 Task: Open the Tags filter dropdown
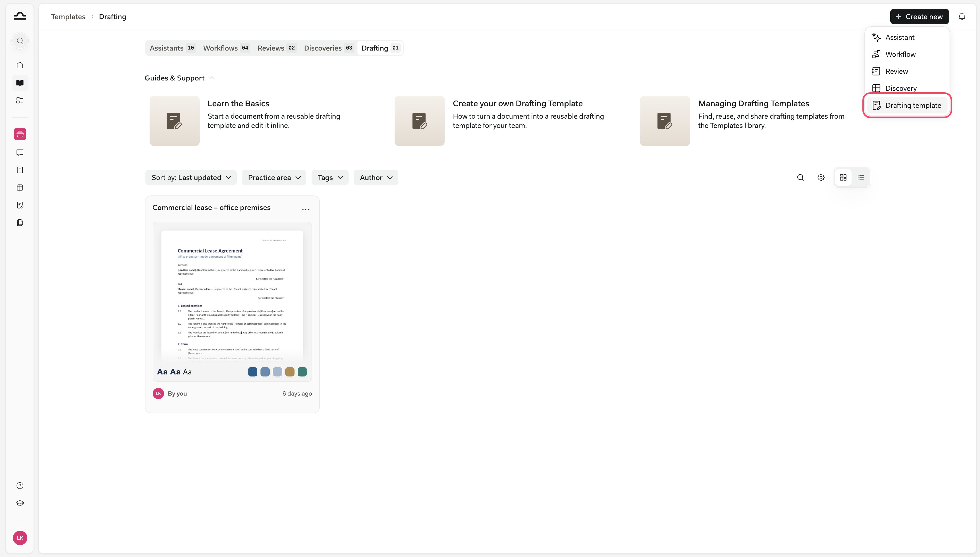pyautogui.click(x=330, y=177)
